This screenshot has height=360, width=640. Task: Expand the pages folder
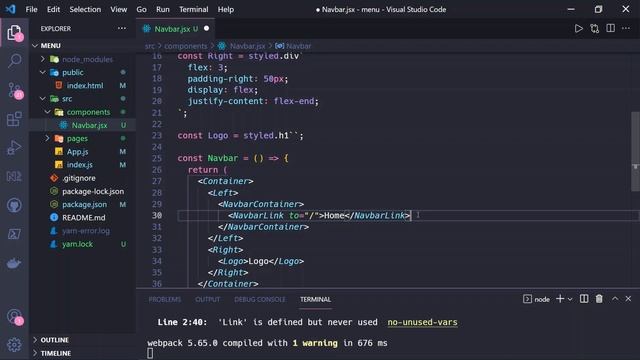48,138
